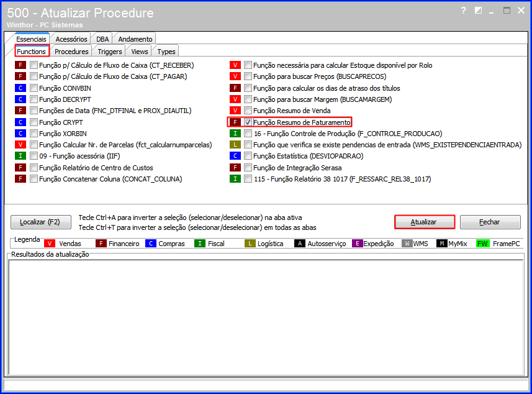Select the Função de Integração Serasa checkbox

tap(248, 167)
